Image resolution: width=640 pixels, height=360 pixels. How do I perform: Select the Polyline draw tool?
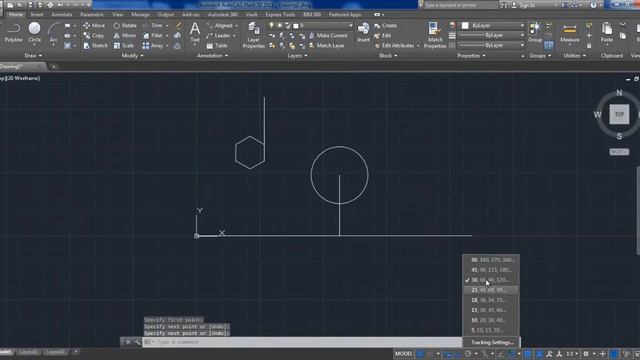(13, 32)
